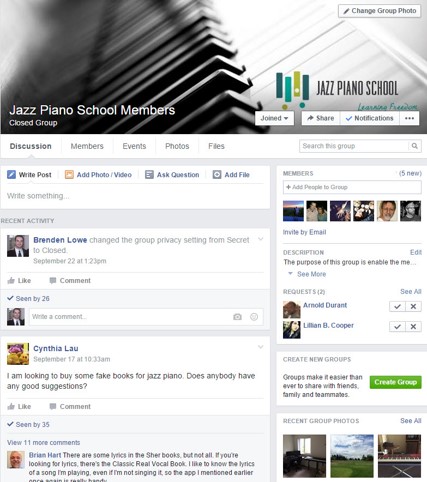Decline Lillian B. Cooper's join request
Viewport: 427px width, 482px height.
pos(413,327)
